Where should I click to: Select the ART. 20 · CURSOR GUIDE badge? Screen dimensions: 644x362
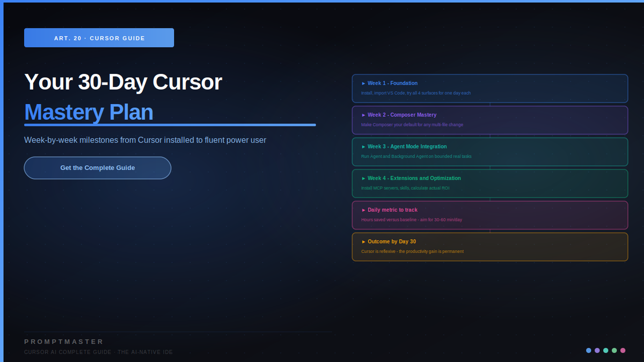click(x=99, y=38)
